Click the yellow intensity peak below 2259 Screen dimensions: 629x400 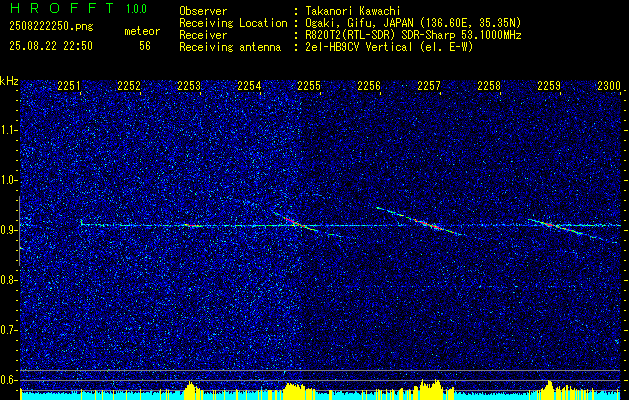point(549,389)
